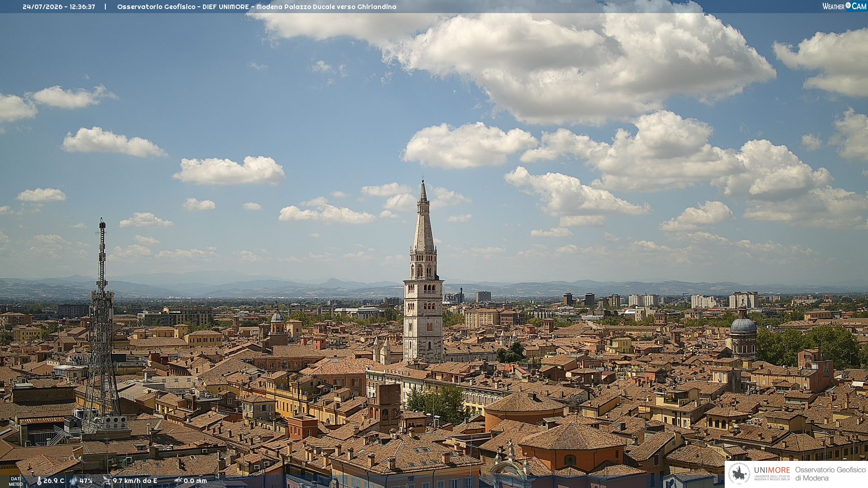Click the date '24/07/2026' in header

(x=42, y=7)
